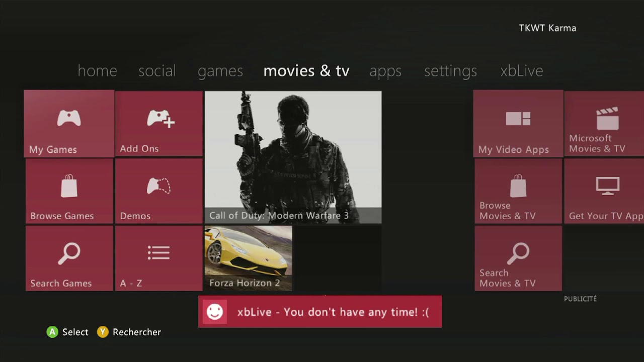The width and height of the screenshot is (644, 362).
Task: Click the yellow Y button icon
Action: click(x=103, y=332)
